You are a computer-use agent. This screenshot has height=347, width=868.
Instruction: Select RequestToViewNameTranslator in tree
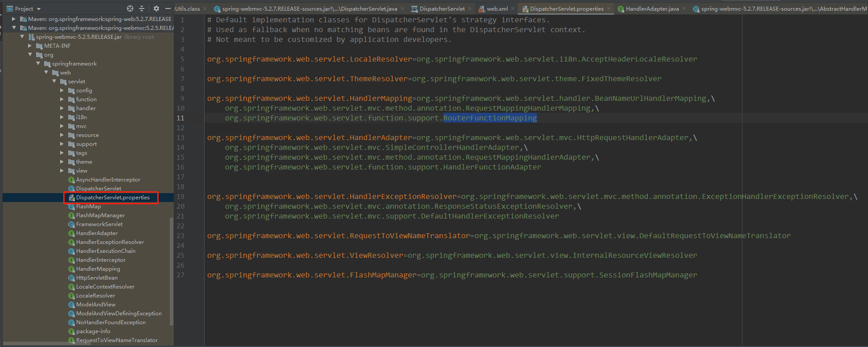(117, 340)
